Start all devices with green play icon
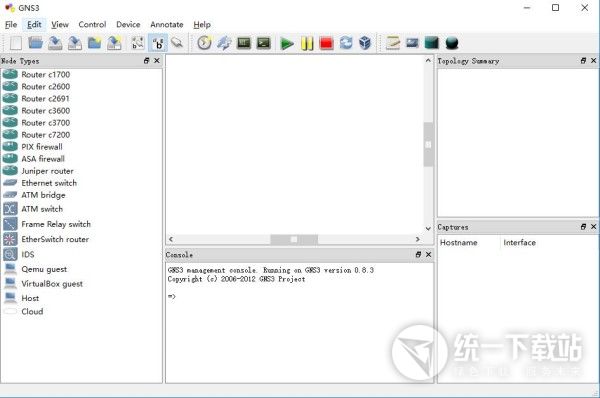Image resolution: width=600 pixels, height=398 pixels. tap(287, 43)
